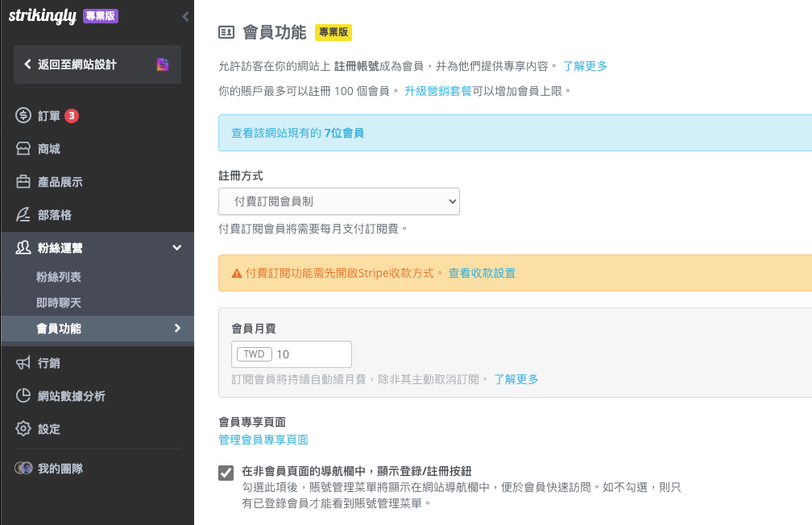Open the 註冊方式 dropdown
This screenshot has width=812, height=525.
[338, 201]
